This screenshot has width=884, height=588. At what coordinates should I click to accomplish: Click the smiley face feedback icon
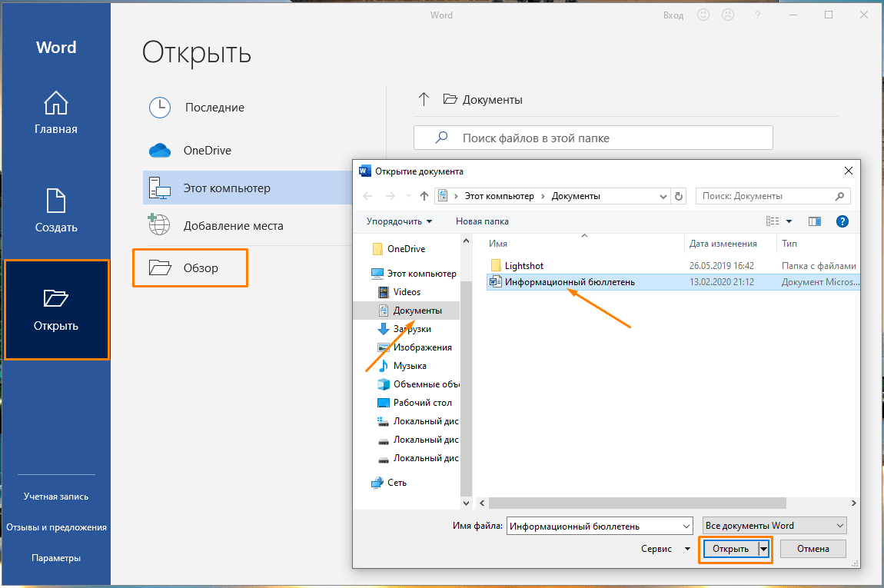coord(703,15)
